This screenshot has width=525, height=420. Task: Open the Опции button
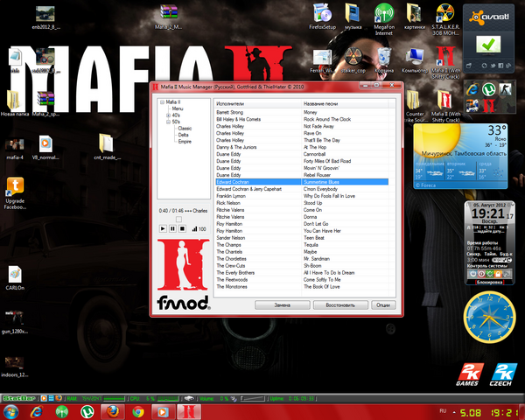(x=383, y=305)
